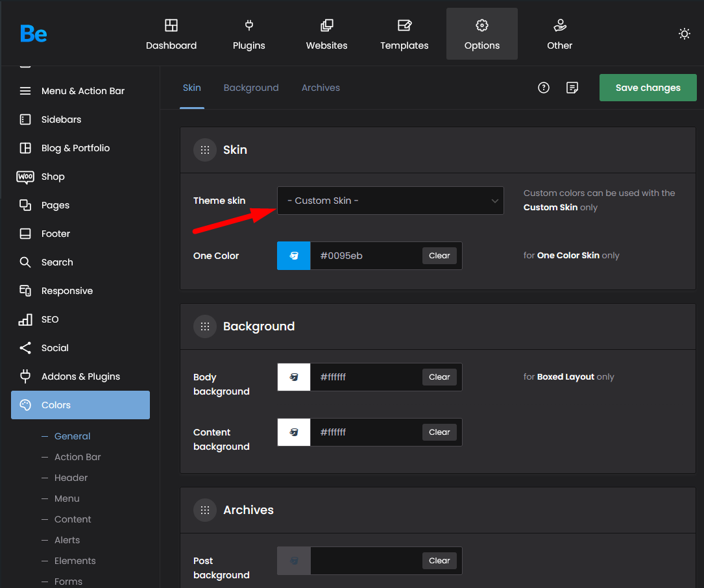The width and height of the screenshot is (704, 588).
Task: Click the Body background hex input
Action: point(366,377)
